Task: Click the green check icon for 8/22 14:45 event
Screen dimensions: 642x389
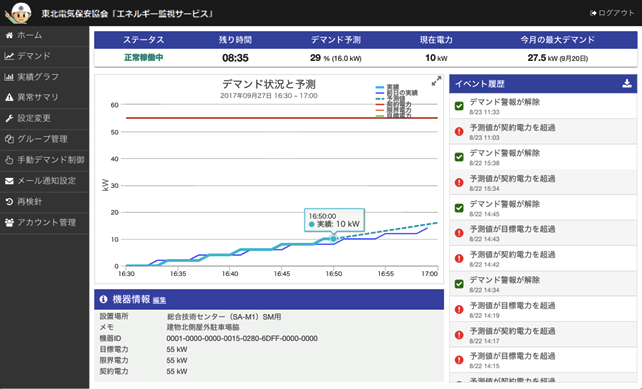Action: tap(459, 208)
